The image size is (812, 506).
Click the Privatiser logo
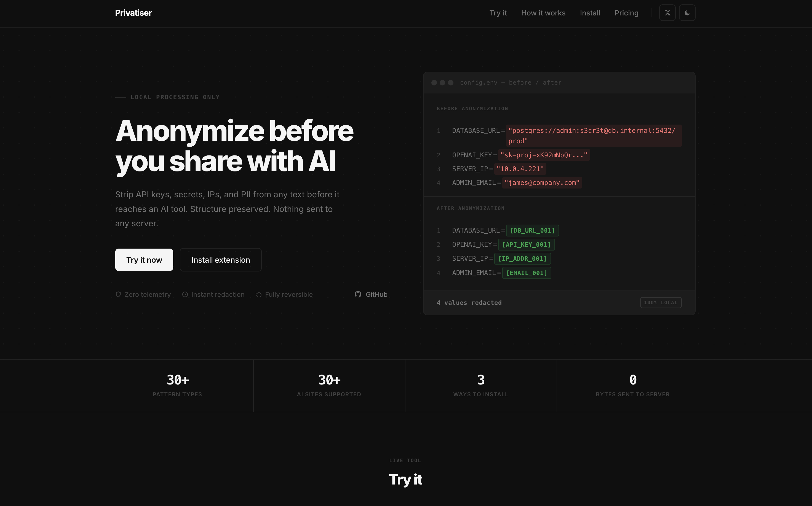(x=133, y=13)
